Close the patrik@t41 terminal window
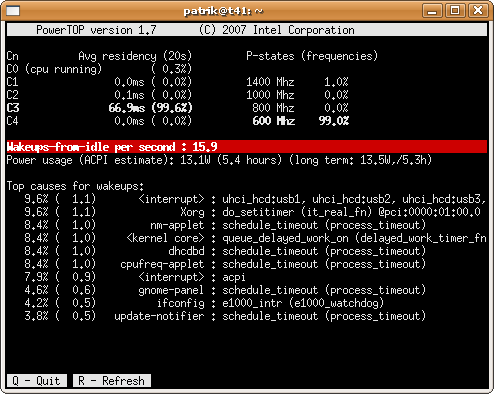 click(x=478, y=11)
